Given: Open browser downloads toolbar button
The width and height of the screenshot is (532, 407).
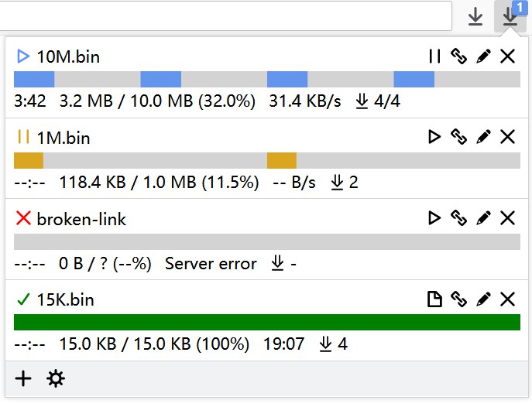Looking at the screenshot, I should [x=475, y=16].
